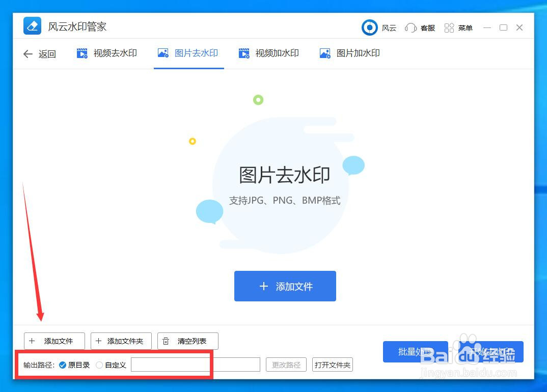Select the 视频加水印 video icon
This screenshot has width=547, height=392.
[x=244, y=53]
